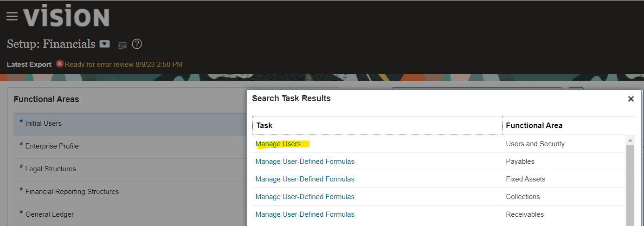Expand the Setup: Financials dropdown arrow

pyautogui.click(x=105, y=44)
